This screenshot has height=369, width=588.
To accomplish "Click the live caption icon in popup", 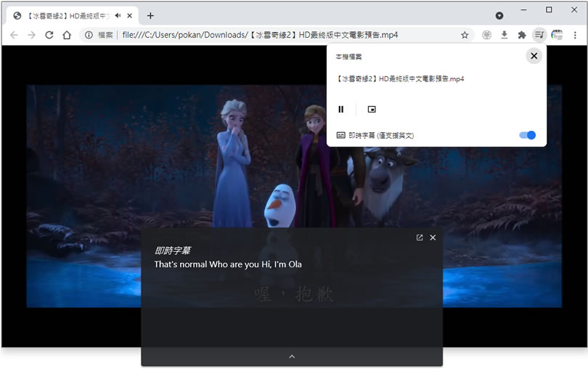I will point(341,135).
